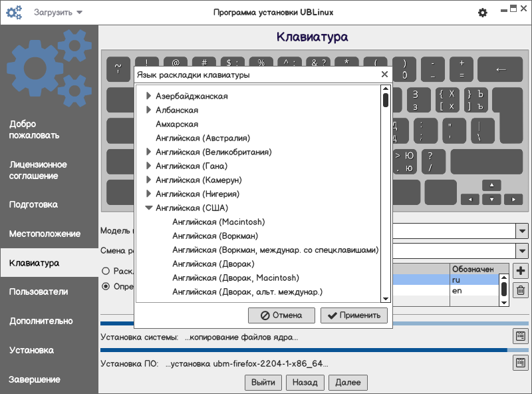The height and width of the screenshot is (394, 532).
Task: Open software installation log icon
Action: coord(521,363)
